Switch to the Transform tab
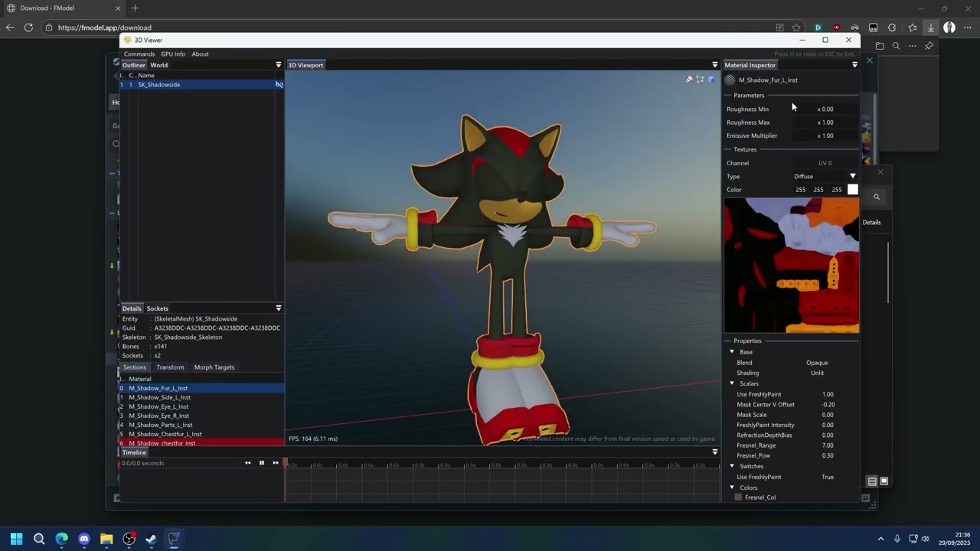The height and width of the screenshot is (551, 980). 170,367
